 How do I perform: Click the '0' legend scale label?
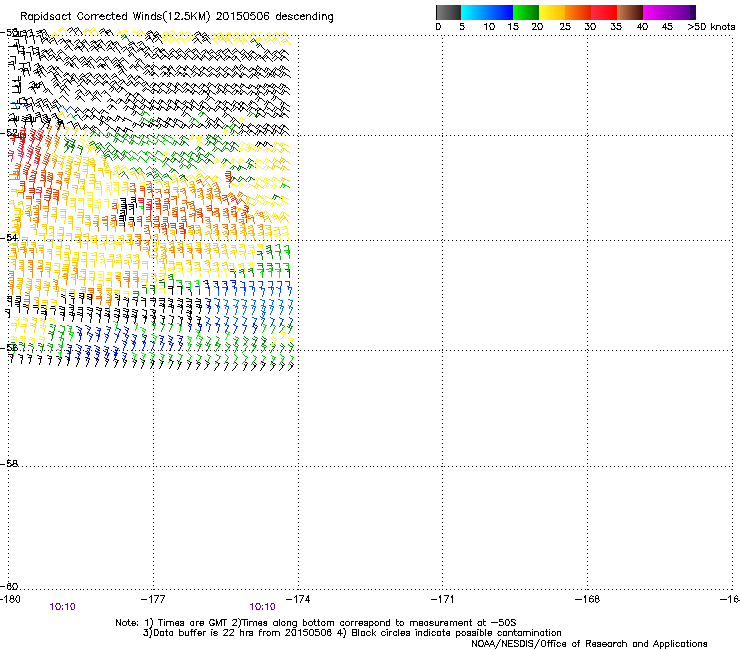[x=438, y=27]
